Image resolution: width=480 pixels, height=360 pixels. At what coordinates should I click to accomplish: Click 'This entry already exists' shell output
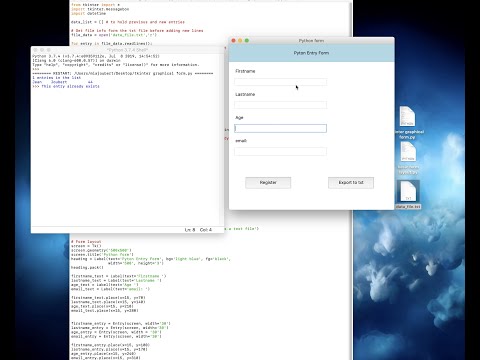coord(70,86)
